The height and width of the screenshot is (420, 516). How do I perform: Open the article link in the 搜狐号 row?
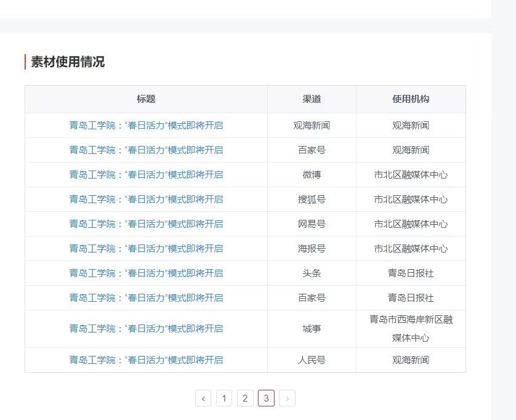[146, 200]
